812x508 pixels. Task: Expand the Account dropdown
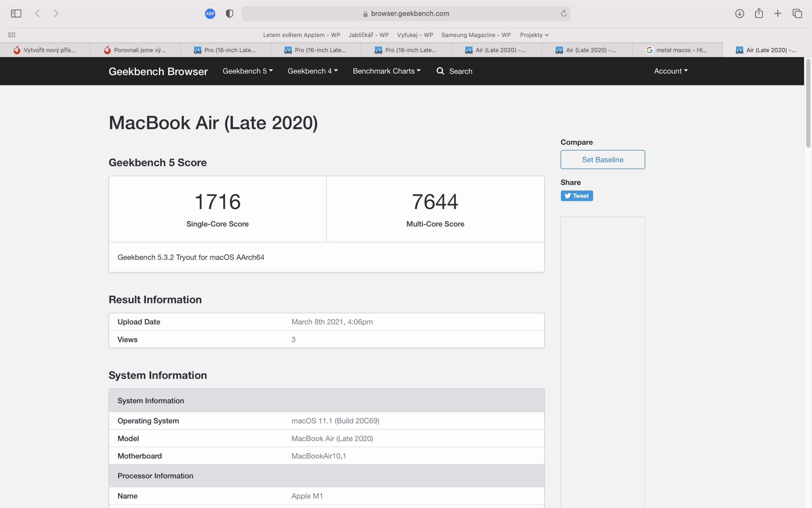click(671, 71)
